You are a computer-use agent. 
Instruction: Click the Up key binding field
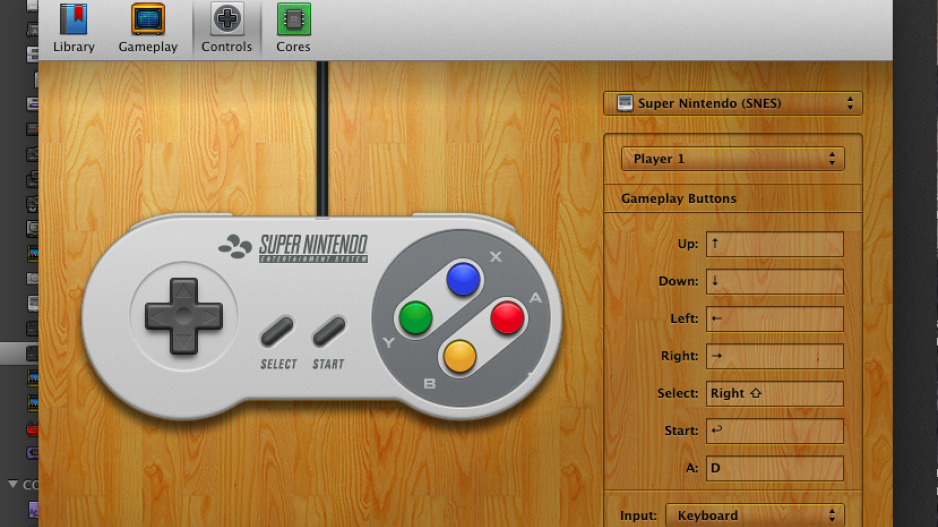775,244
